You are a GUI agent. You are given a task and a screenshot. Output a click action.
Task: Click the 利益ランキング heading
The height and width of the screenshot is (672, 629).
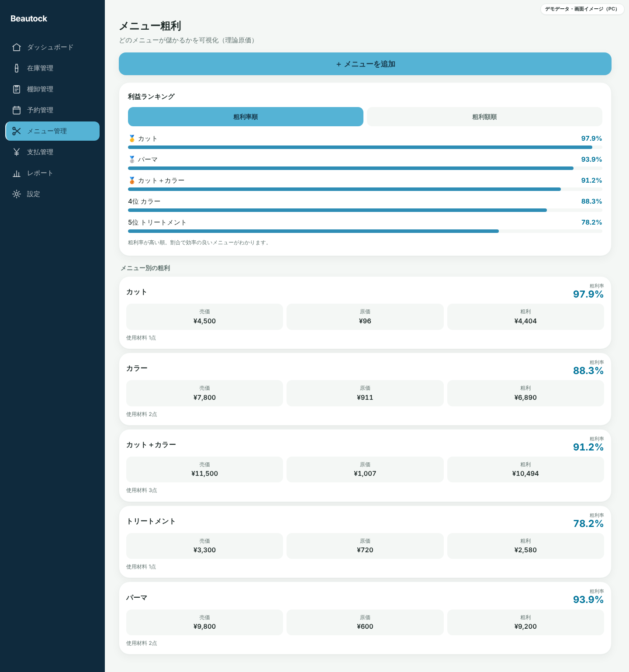click(x=151, y=97)
